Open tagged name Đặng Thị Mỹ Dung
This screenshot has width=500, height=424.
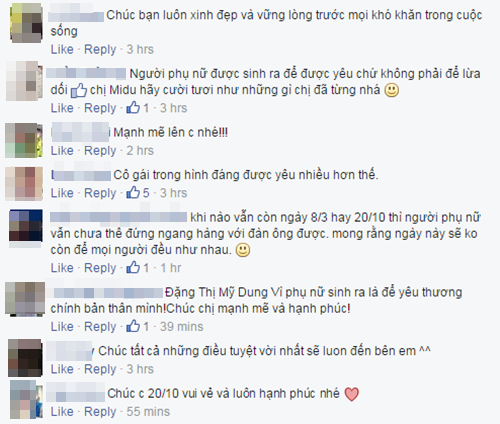pyautogui.click(x=216, y=292)
